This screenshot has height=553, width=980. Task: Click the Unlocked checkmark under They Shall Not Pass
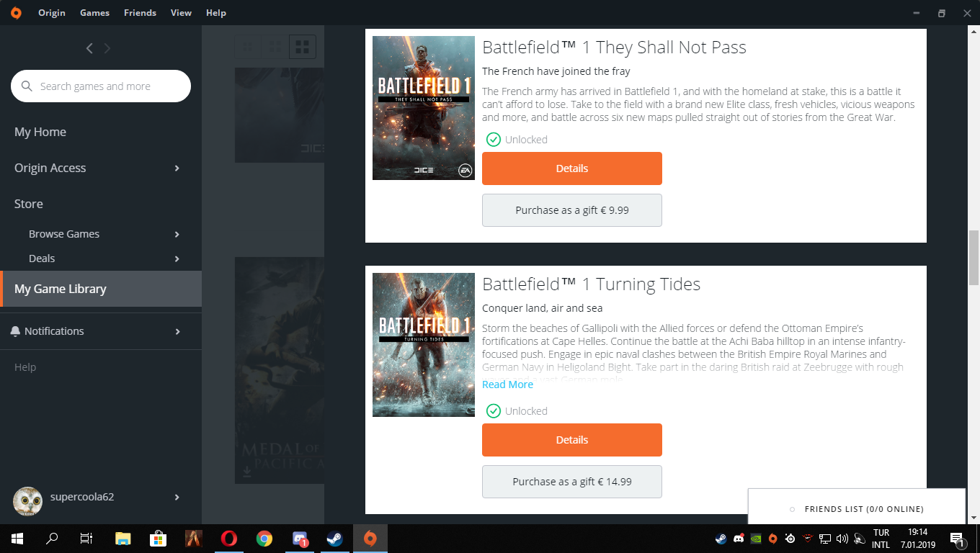tap(494, 140)
